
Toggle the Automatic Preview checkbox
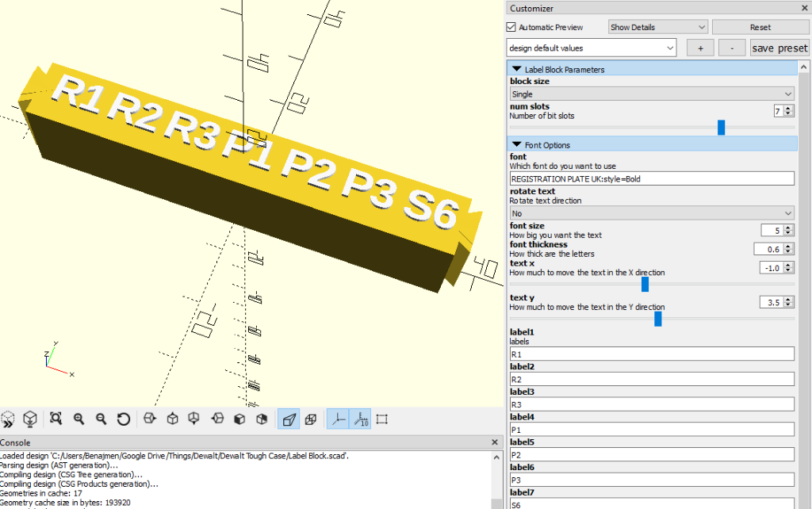click(x=511, y=27)
